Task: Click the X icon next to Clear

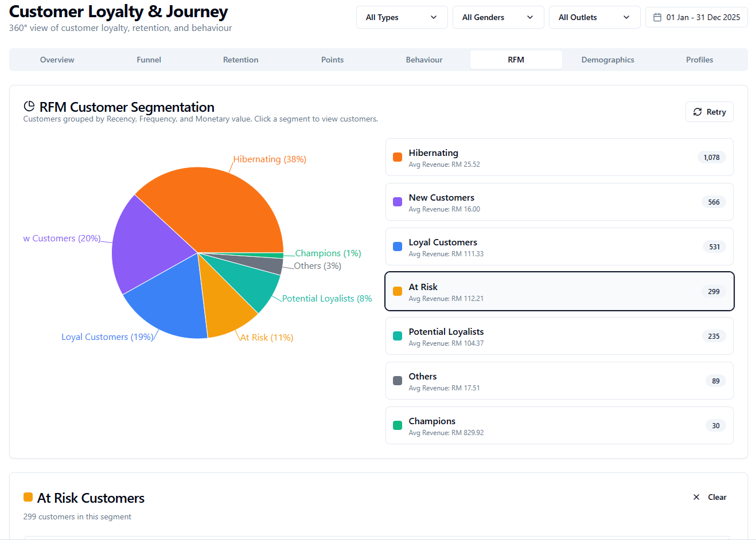Action: coord(696,497)
